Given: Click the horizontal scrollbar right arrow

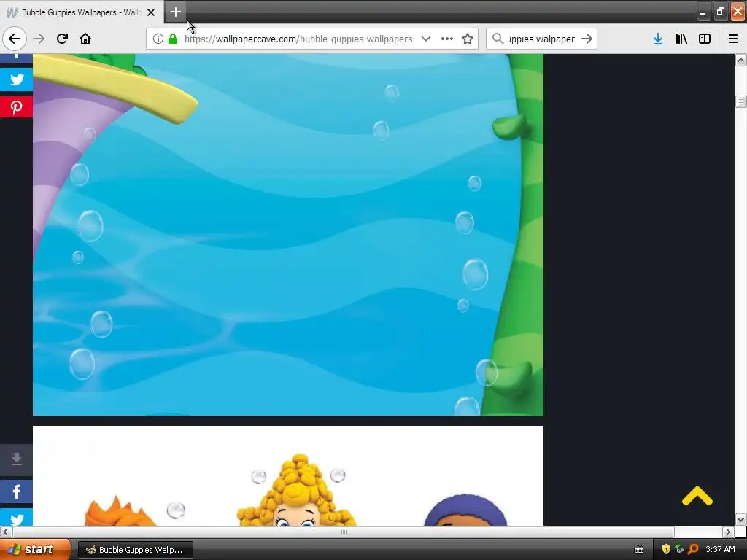Looking at the screenshot, I should click(728, 532).
